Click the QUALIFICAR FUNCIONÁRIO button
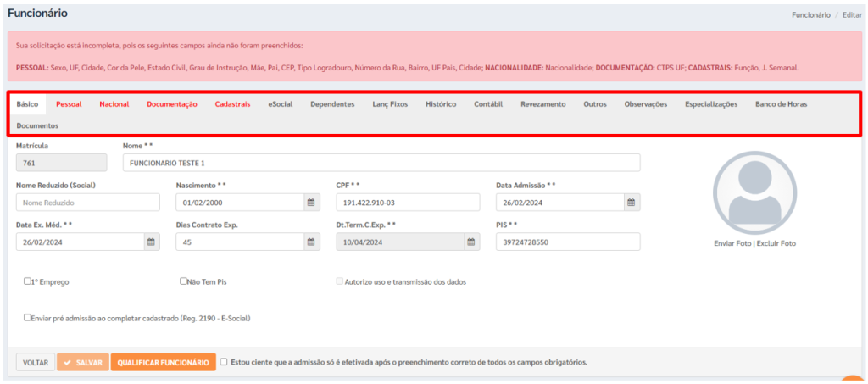Image resolution: width=868 pixels, height=384 pixels. coord(163,362)
